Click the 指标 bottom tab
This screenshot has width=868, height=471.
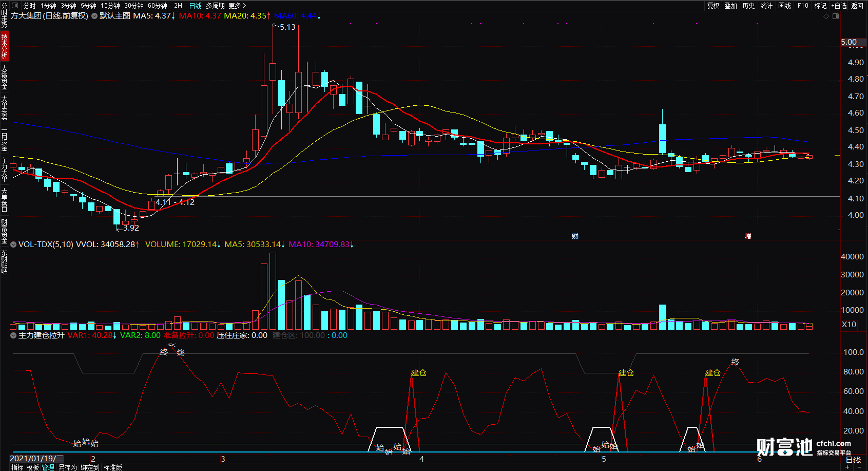click(x=17, y=467)
